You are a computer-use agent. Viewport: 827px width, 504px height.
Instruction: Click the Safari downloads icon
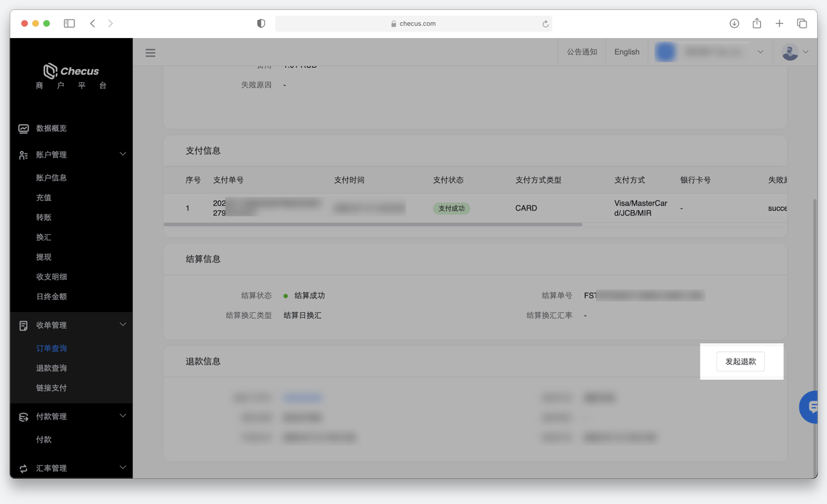coord(734,23)
